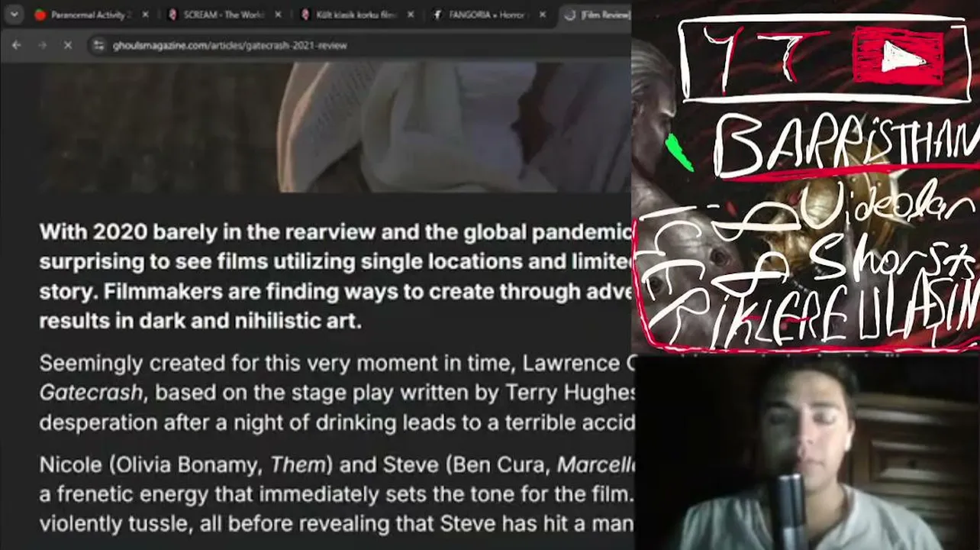This screenshot has width=980, height=550.
Task: Close the Paranormal Activity tab
Action: pos(145,15)
